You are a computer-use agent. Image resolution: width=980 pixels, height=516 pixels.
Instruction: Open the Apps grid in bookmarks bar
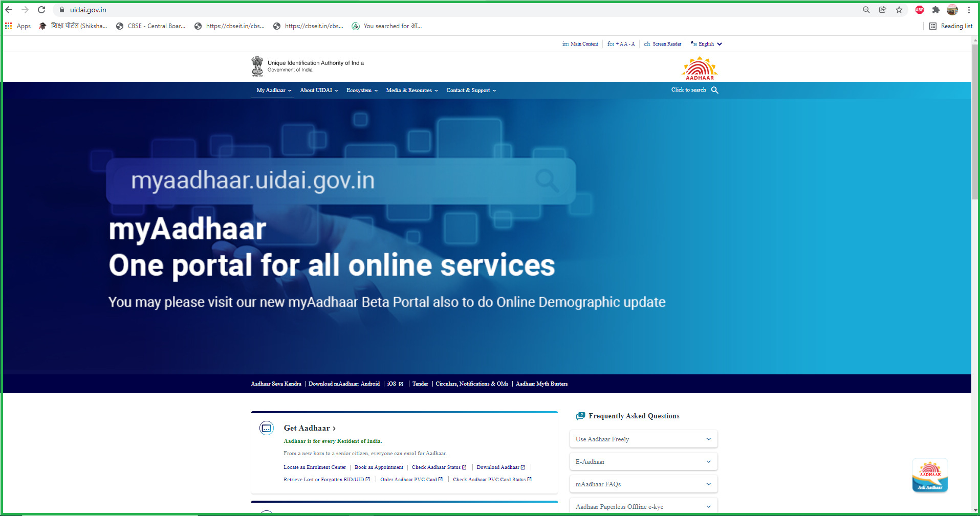coord(17,26)
